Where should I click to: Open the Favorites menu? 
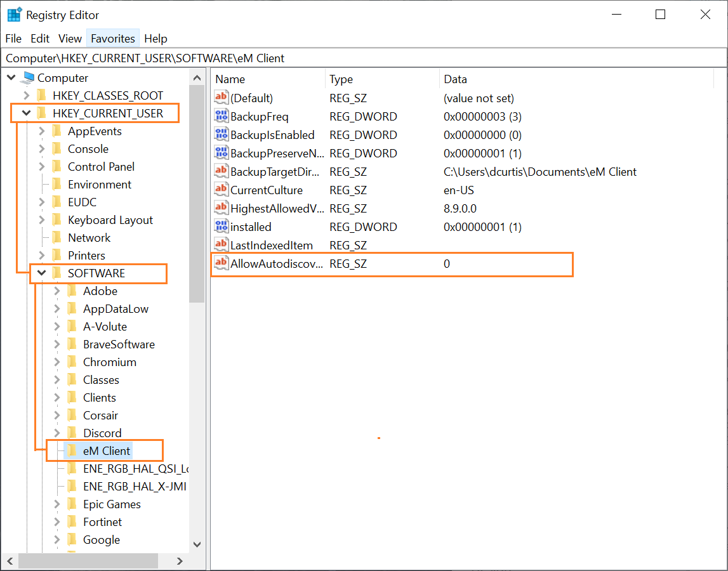[x=113, y=39]
